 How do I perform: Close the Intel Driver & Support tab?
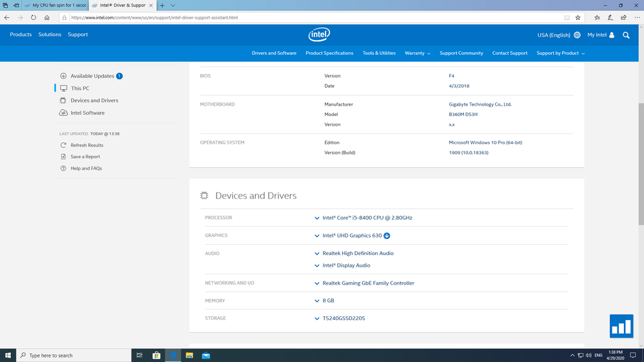pos(151,5)
